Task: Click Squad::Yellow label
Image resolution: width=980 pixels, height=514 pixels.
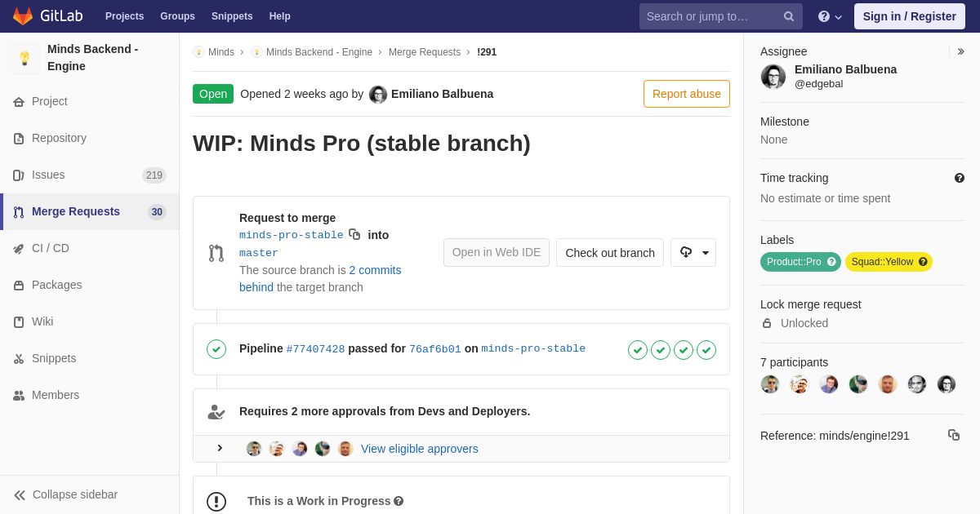Action: 889,262
